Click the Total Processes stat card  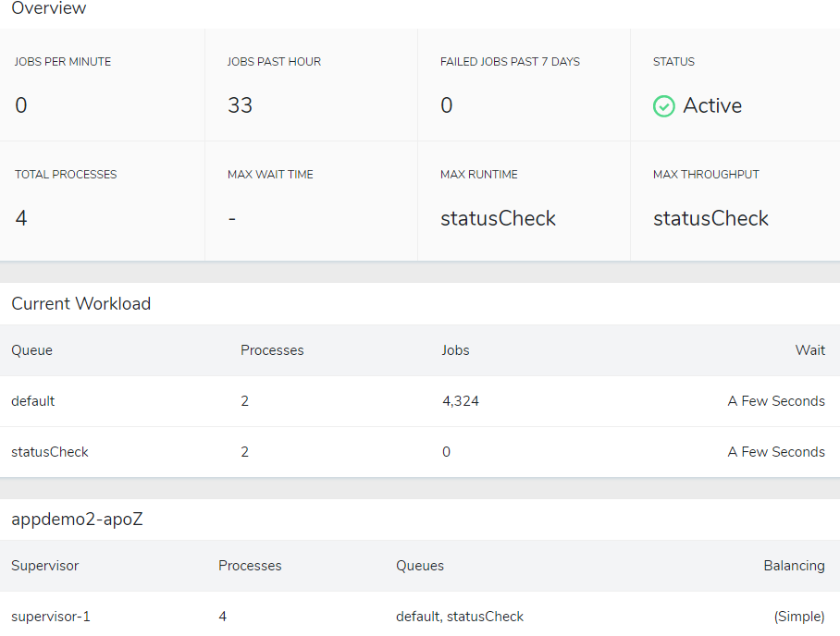(x=102, y=198)
